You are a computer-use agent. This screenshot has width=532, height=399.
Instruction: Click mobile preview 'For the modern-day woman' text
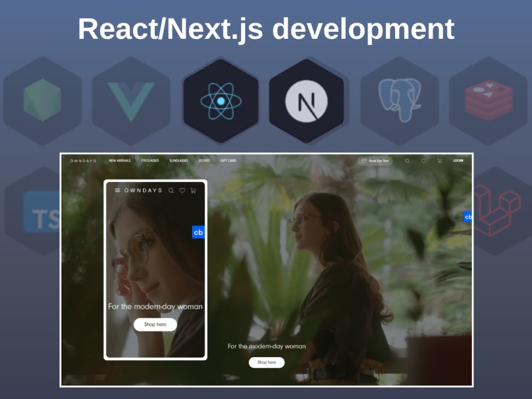(x=155, y=306)
